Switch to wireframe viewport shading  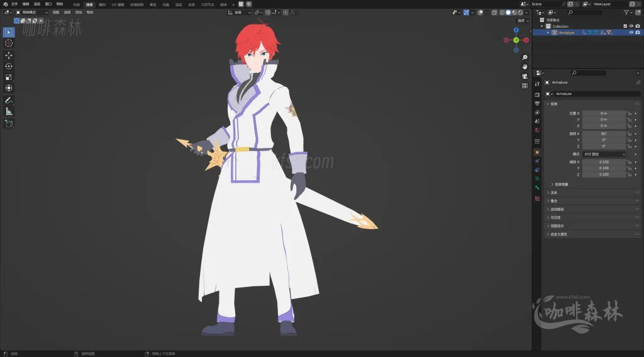pyautogui.click(x=502, y=13)
